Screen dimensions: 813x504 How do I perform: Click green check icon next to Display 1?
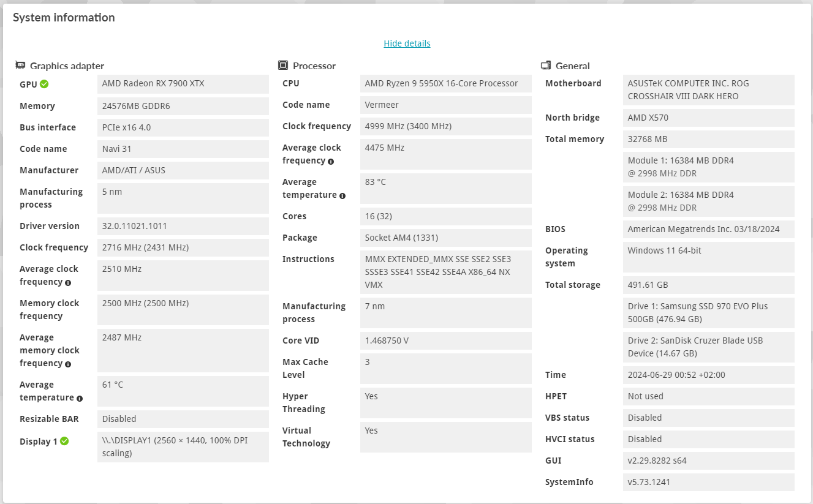click(x=64, y=441)
